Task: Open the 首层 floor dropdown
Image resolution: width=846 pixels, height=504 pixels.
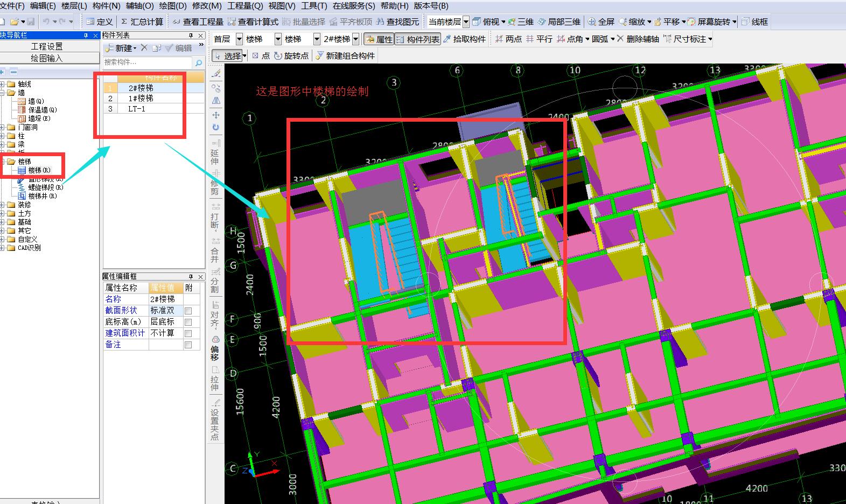Action: click(239, 39)
